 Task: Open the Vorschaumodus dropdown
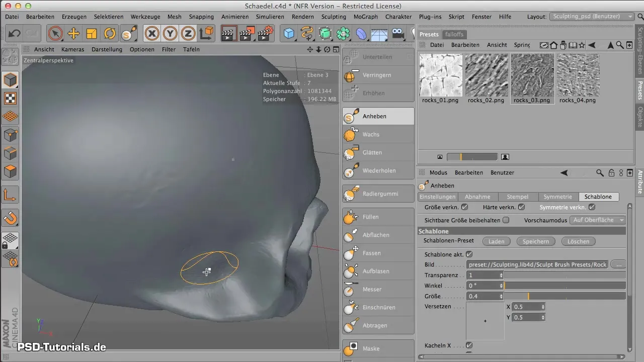click(597, 220)
